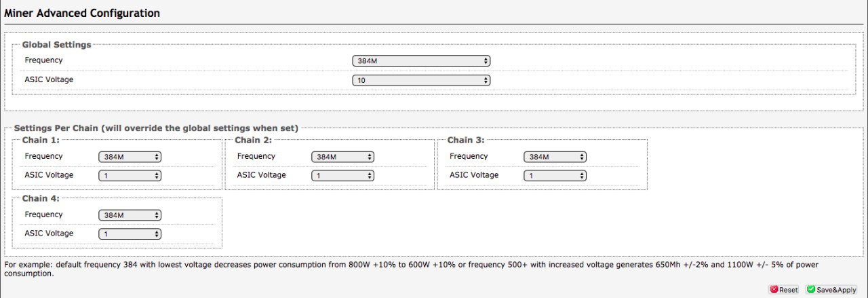Click the green Save&Apply icon
This screenshot has height=298, width=868.
(x=811, y=290)
